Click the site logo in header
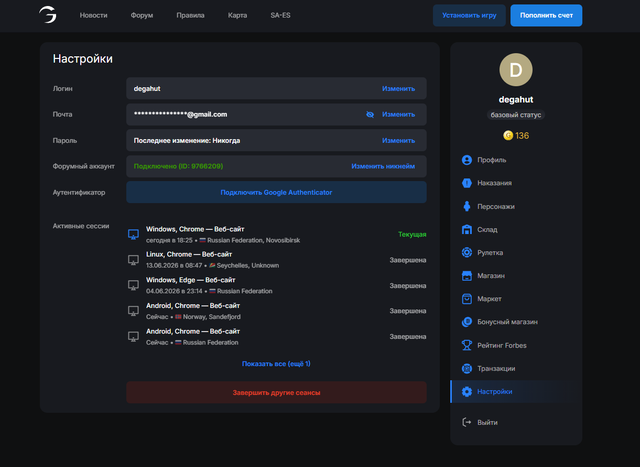Image resolution: width=640 pixels, height=467 pixels. click(48, 15)
